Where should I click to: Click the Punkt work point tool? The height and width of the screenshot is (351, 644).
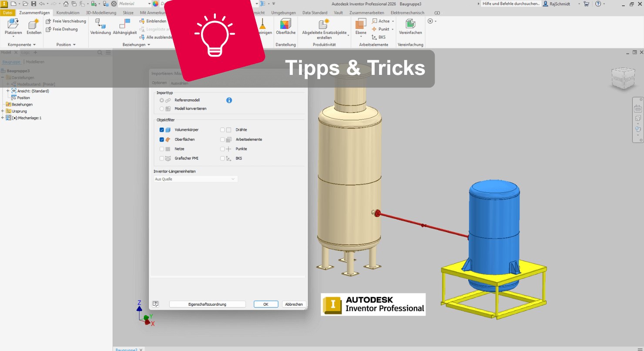(x=381, y=29)
